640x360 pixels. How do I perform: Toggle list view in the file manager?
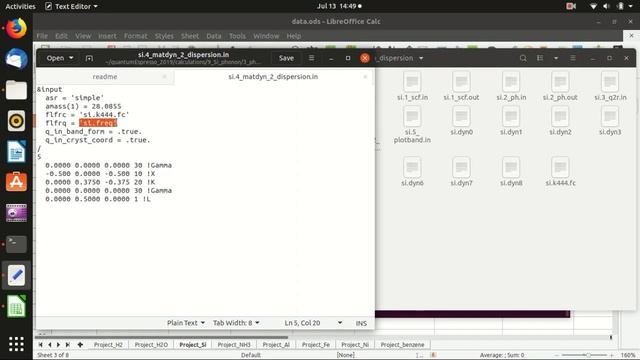pos(540,58)
